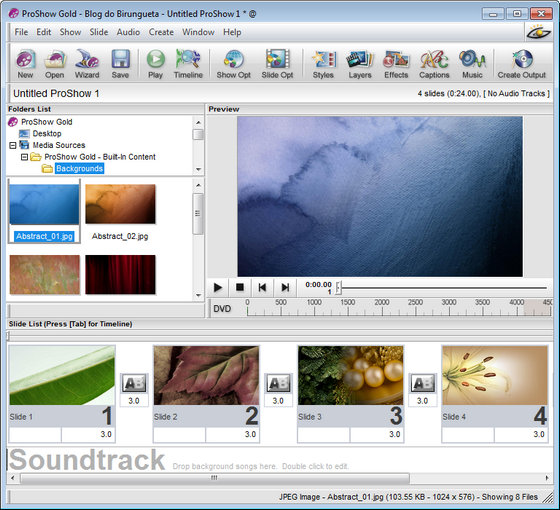Open transition icon between Slide 3 and 4

click(423, 384)
